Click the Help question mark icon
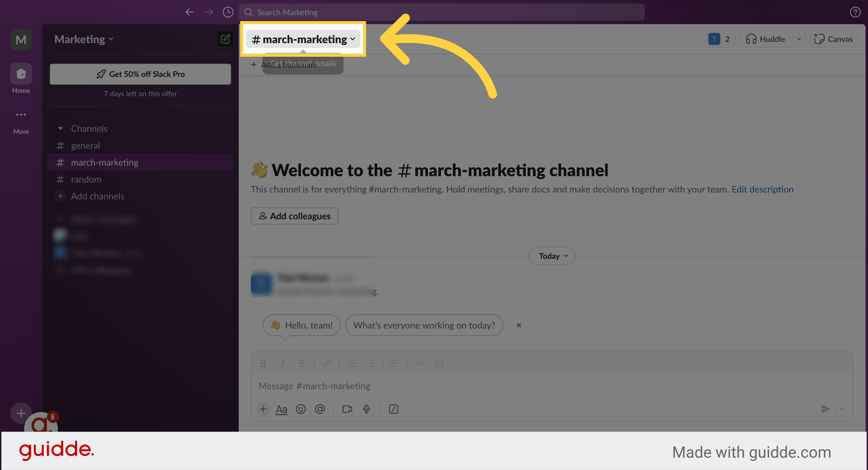The width and height of the screenshot is (868, 470). [855, 12]
